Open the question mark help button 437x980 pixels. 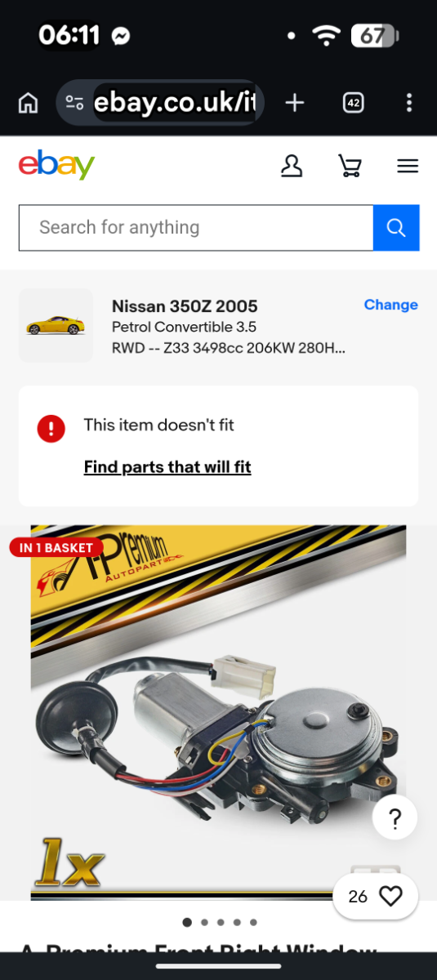point(395,818)
